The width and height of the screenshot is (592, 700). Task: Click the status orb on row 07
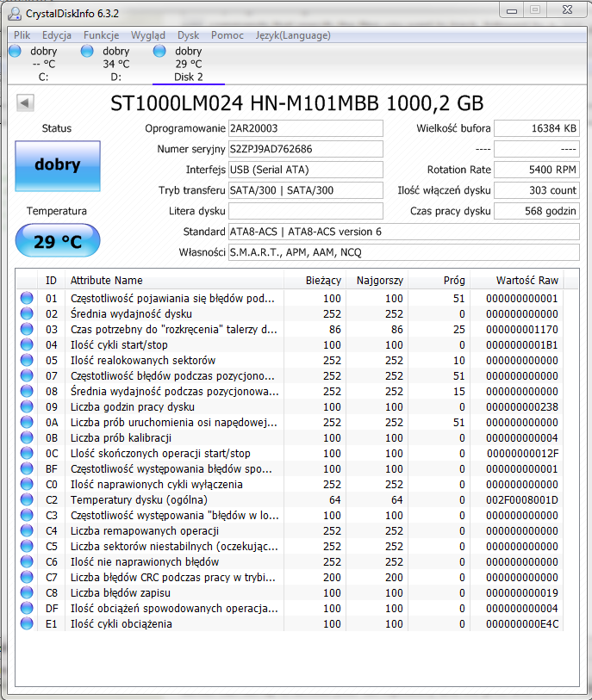pyautogui.click(x=27, y=375)
